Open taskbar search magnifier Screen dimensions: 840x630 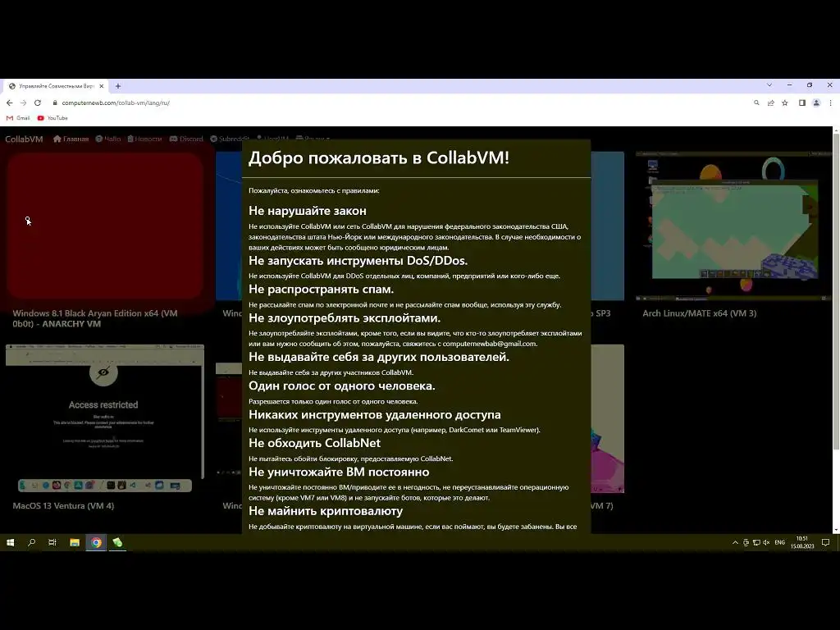[32, 543]
